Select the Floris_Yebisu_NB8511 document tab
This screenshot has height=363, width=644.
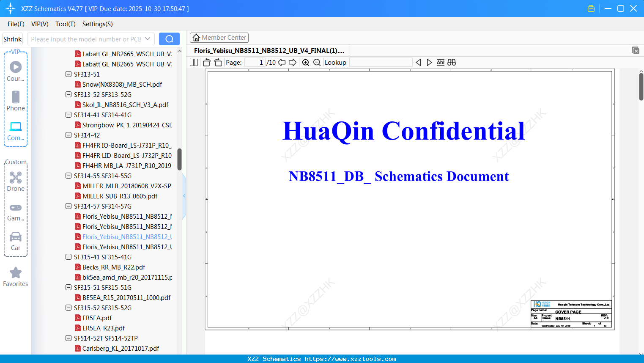tap(269, 51)
